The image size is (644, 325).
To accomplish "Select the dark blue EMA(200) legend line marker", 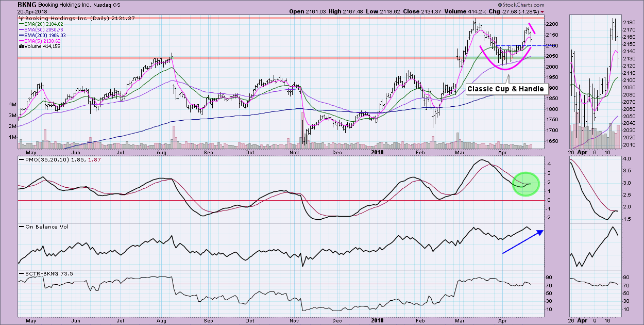I will click(x=21, y=35).
